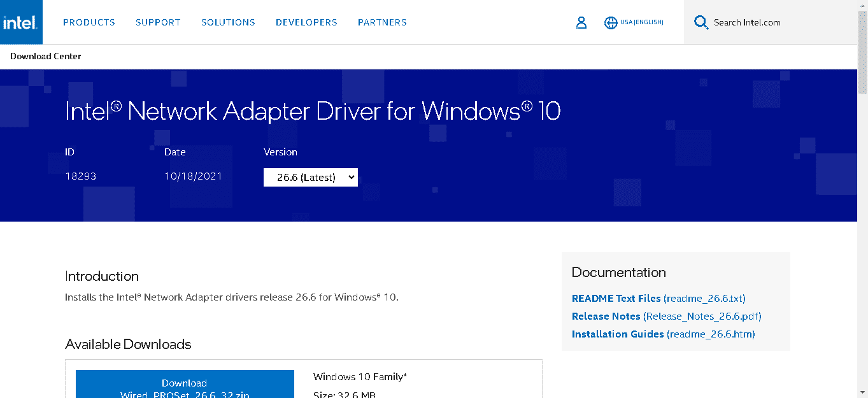Select the Partners menu item
This screenshot has width=868, height=398.
click(382, 22)
